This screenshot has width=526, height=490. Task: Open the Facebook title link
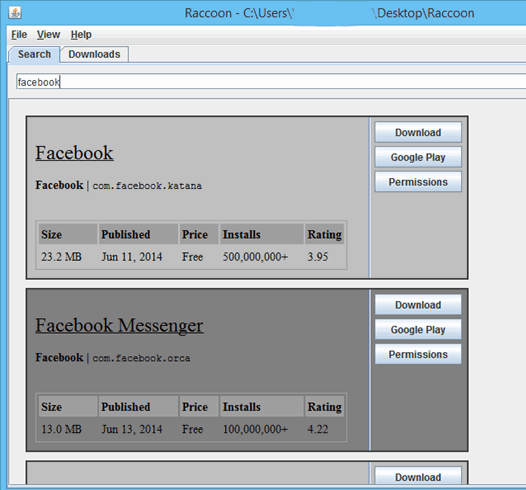pyautogui.click(x=74, y=153)
